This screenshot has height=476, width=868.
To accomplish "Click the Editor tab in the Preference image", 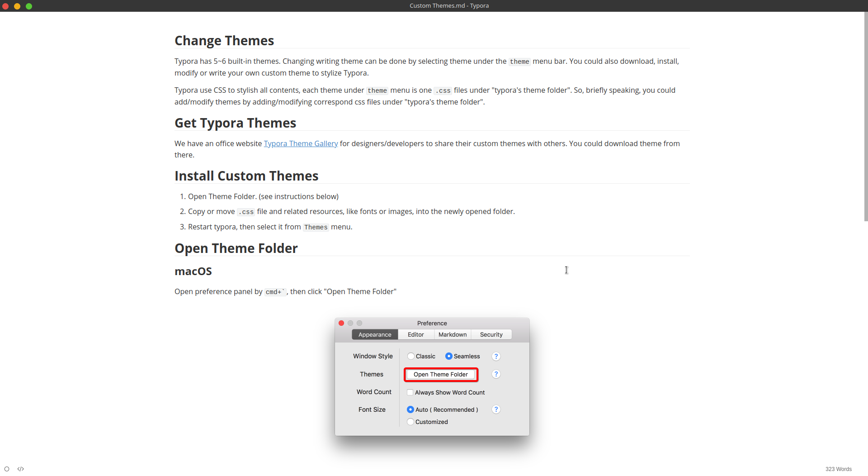I will pyautogui.click(x=416, y=334).
